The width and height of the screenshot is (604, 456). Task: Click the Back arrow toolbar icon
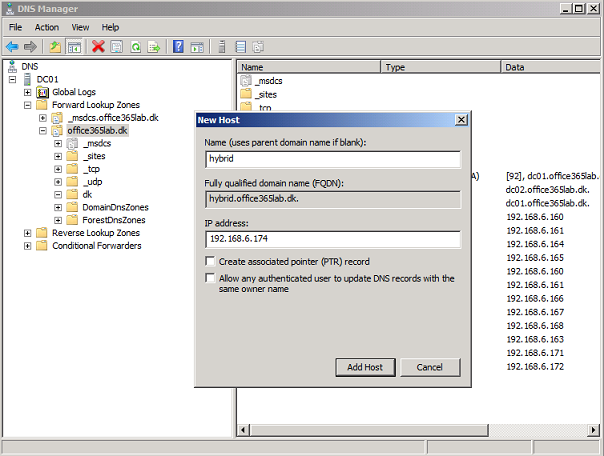coord(12,47)
